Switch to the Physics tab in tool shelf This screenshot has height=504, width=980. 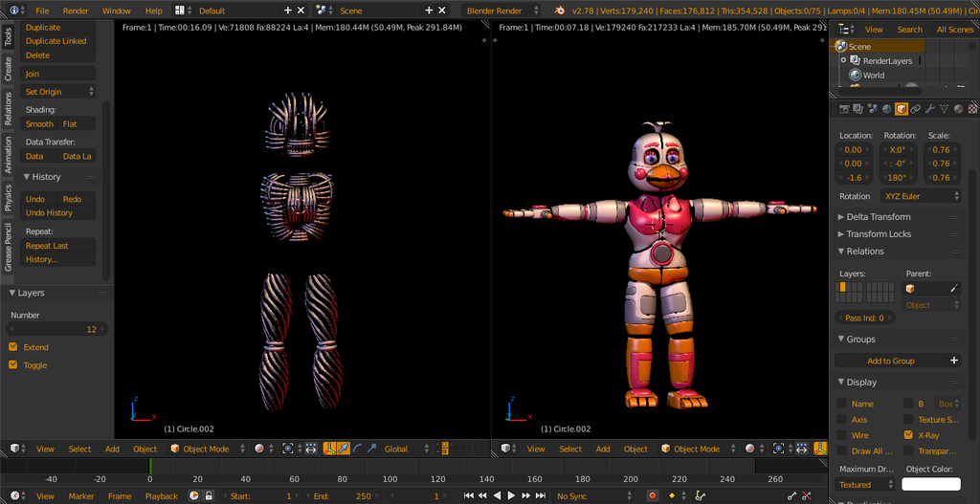point(8,197)
